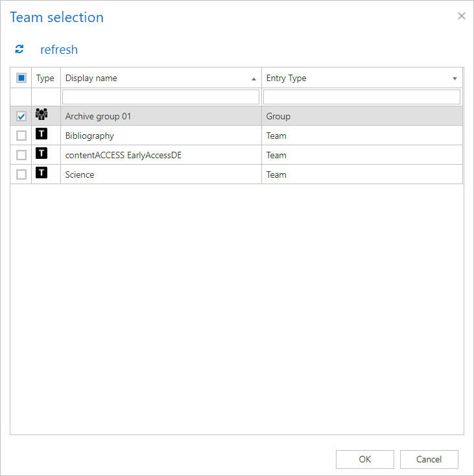
Task: Focus the Entry Type filter field
Action: click(x=362, y=97)
